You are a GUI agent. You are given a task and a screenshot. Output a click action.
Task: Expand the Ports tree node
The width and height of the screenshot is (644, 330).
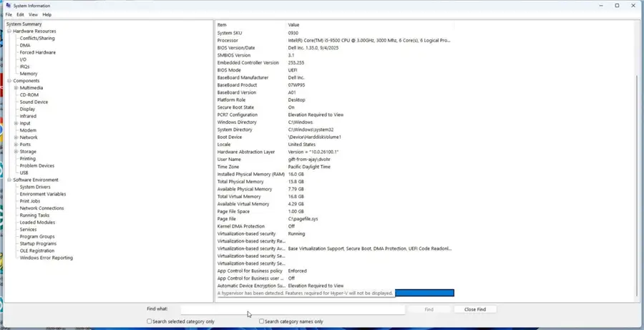[16, 145]
